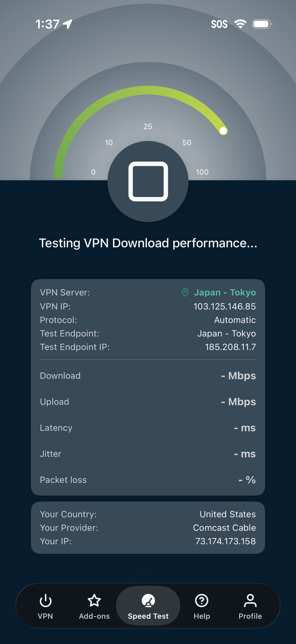Tap the Speed Test gauge icon
296x644 pixels.
point(148,601)
